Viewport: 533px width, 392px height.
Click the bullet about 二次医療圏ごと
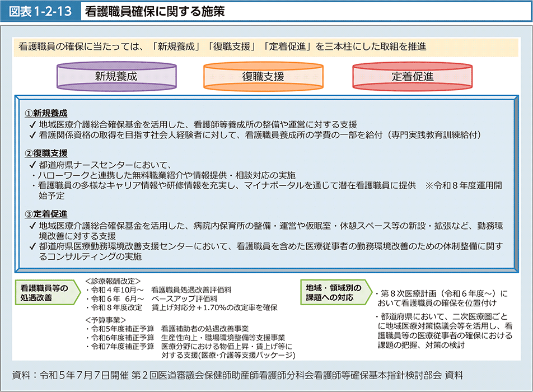tap(444, 331)
